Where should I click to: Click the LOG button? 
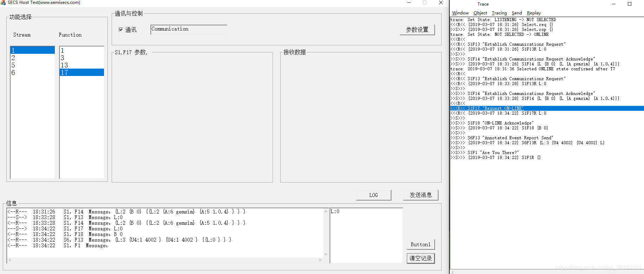(x=373, y=195)
